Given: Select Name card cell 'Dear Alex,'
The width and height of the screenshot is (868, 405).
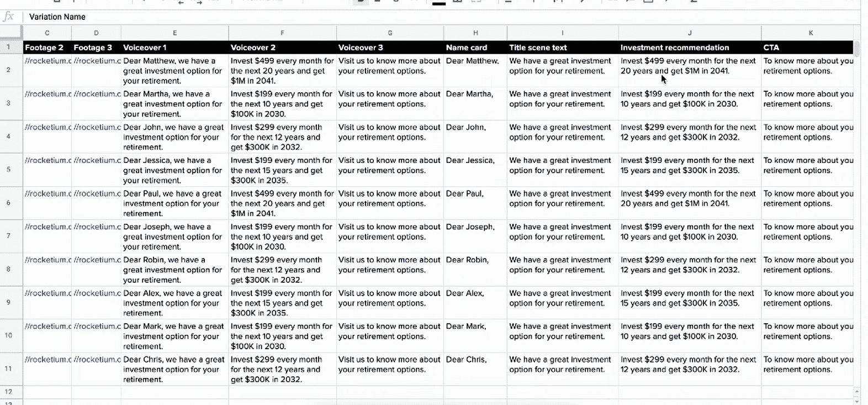Looking at the screenshot, I should coord(475,302).
